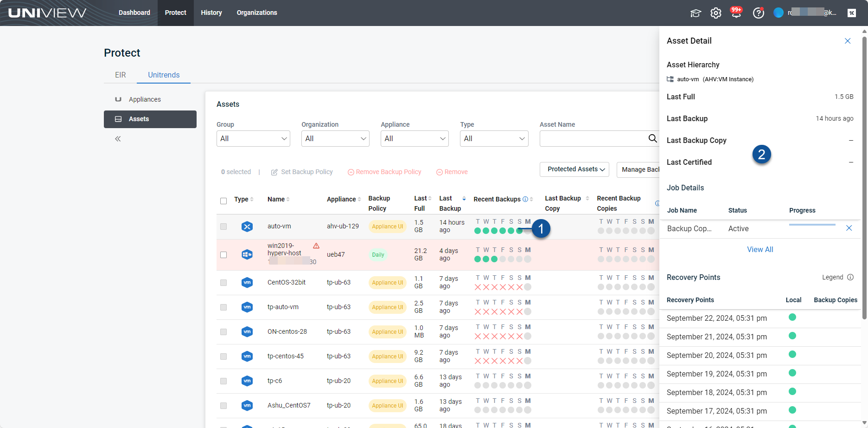Click the vm icon for ON-centos-28

click(247, 331)
